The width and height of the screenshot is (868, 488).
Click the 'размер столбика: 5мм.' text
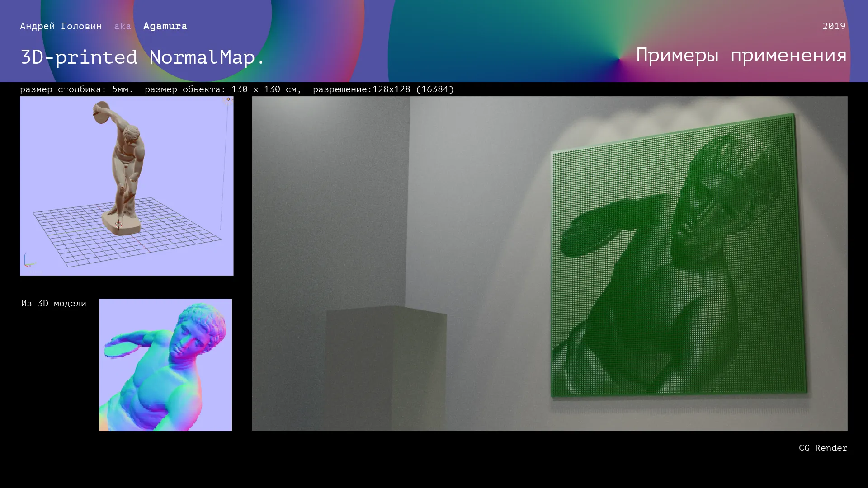tap(76, 89)
